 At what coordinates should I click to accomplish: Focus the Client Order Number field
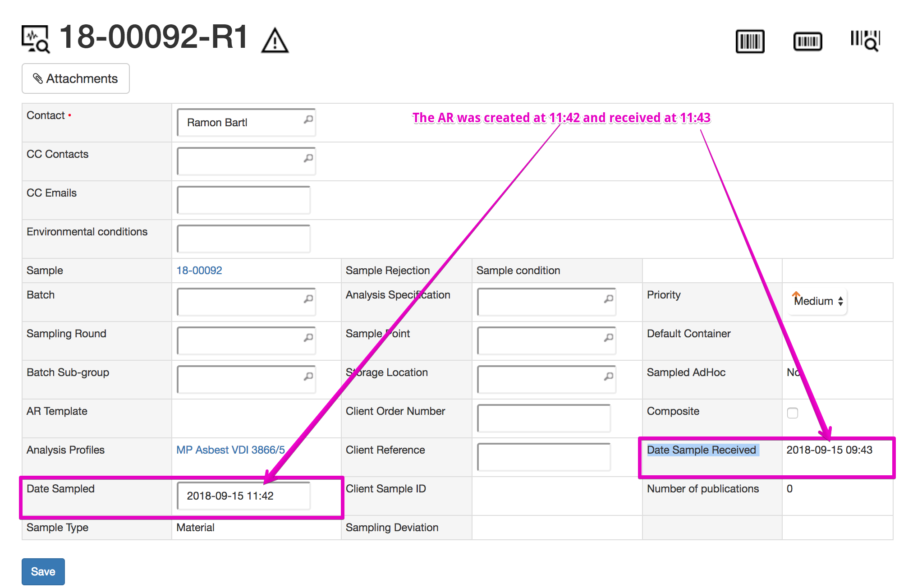(544, 418)
